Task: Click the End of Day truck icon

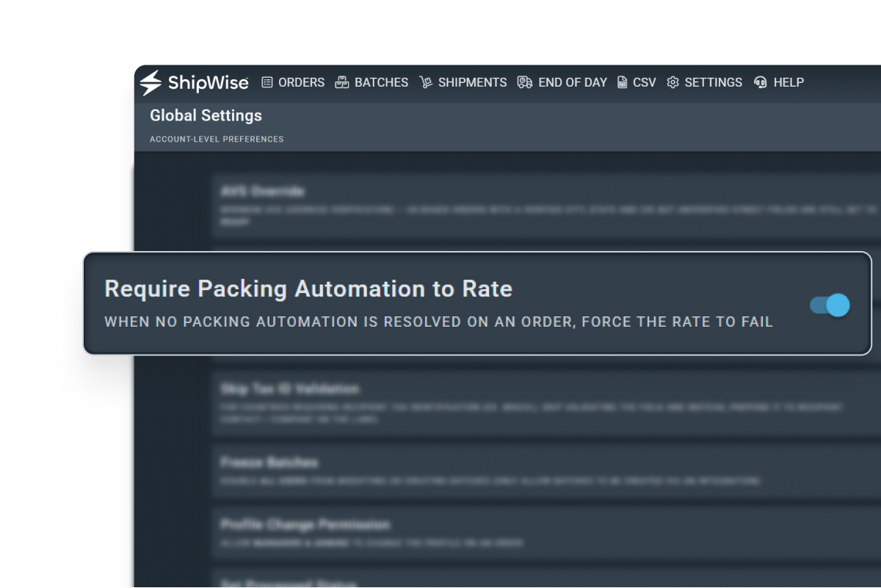Action: pos(524,82)
